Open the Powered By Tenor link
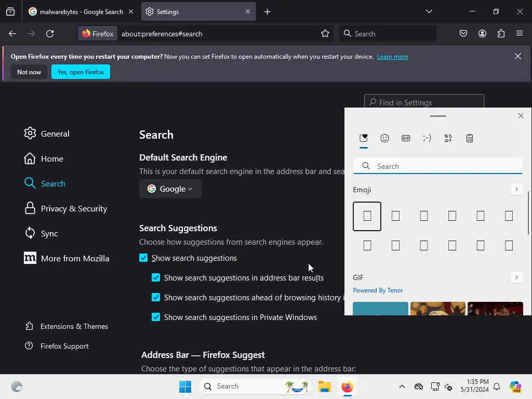The width and height of the screenshot is (532, 399). coord(378,290)
